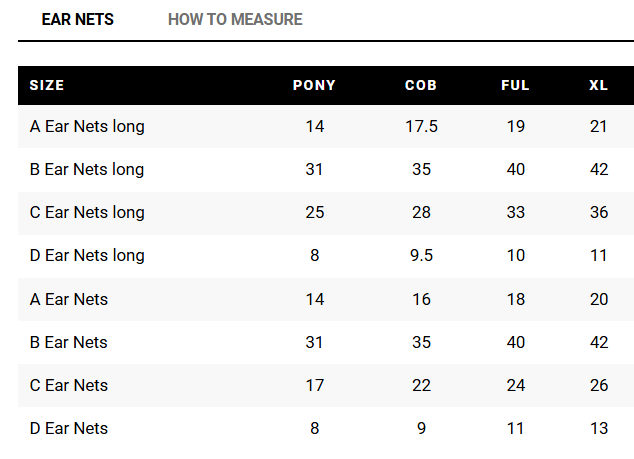Select the B Ear Nets long row label
The image size is (634, 459).
87,169
